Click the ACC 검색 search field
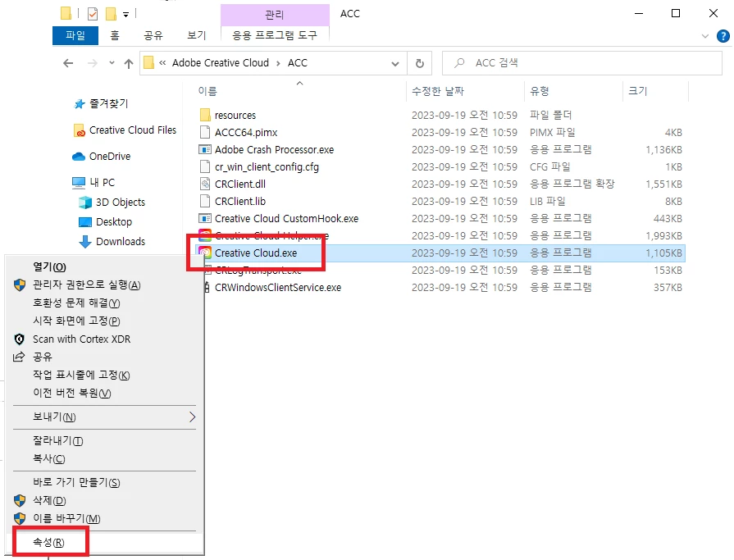The height and width of the screenshot is (560, 734). point(582,63)
